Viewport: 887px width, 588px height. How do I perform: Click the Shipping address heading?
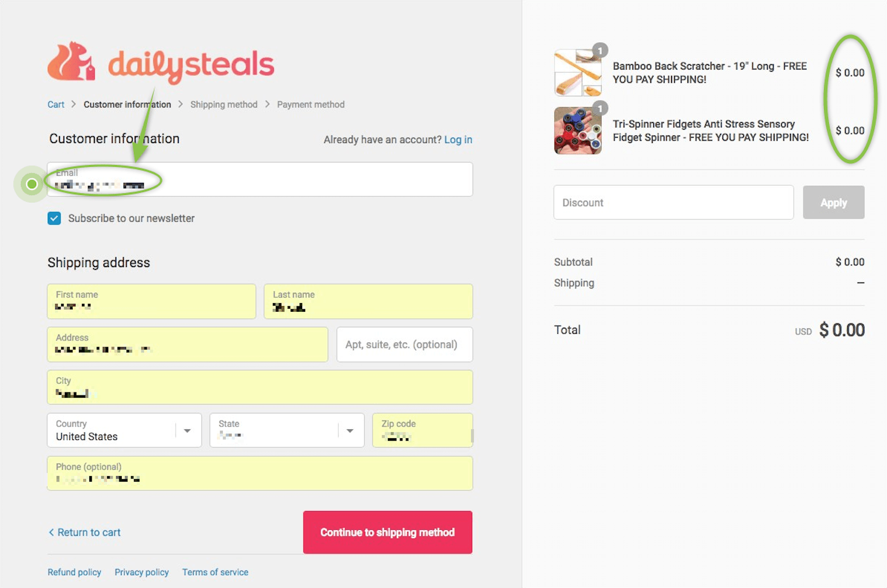(x=98, y=262)
